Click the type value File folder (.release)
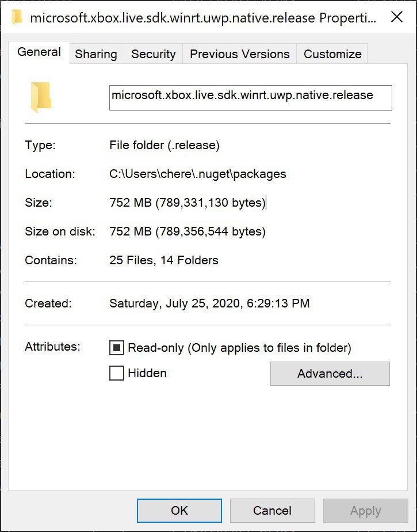Screen dimensions: 417x532 [164, 145]
